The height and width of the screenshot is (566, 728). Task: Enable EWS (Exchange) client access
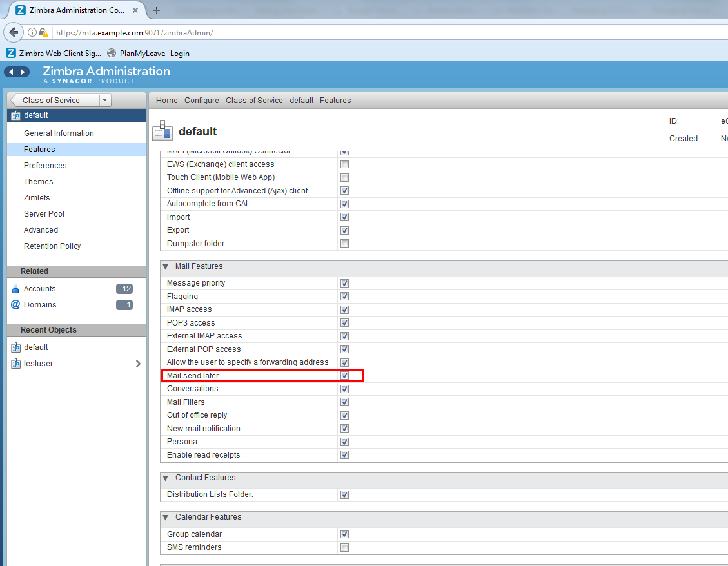point(344,164)
